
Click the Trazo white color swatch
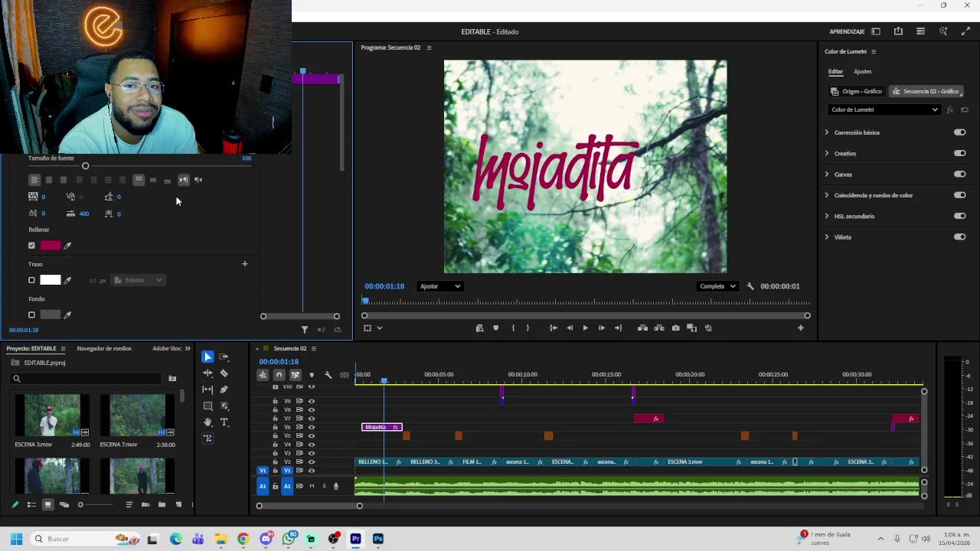tap(51, 280)
